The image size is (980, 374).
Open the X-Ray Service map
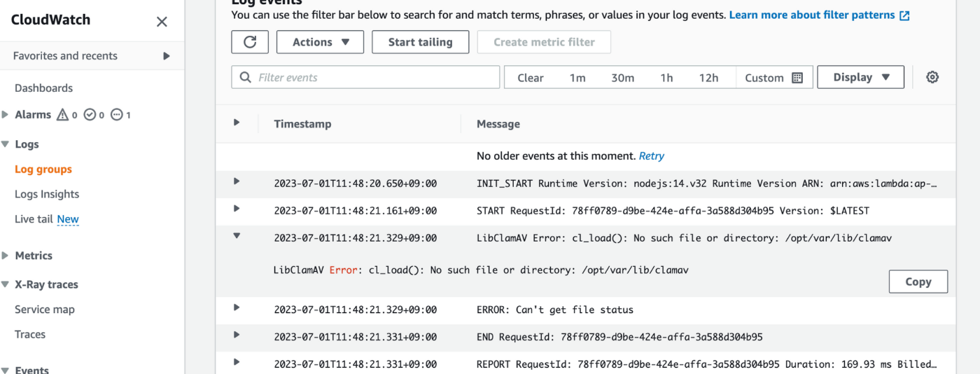point(45,310)
